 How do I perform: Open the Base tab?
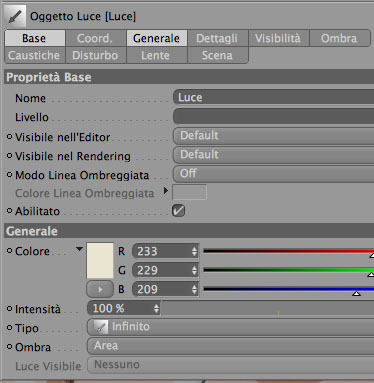[35, 38]
